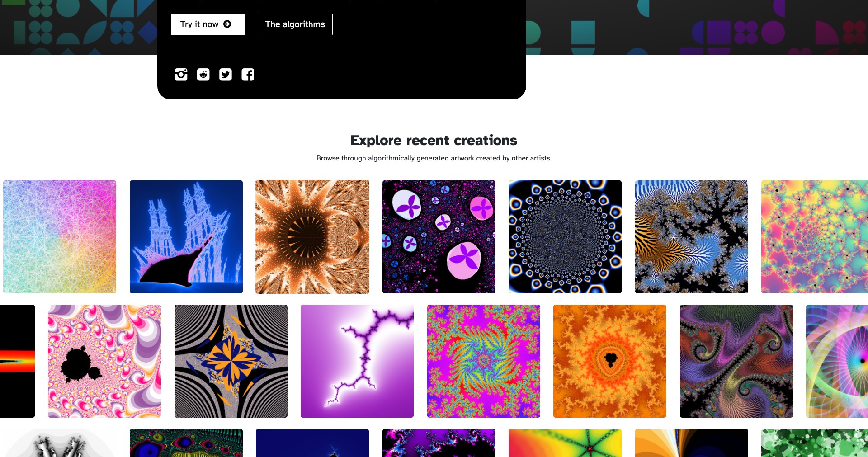868x457 pixels.
Task: Open The algorithms button
Action: pos(295,24)
